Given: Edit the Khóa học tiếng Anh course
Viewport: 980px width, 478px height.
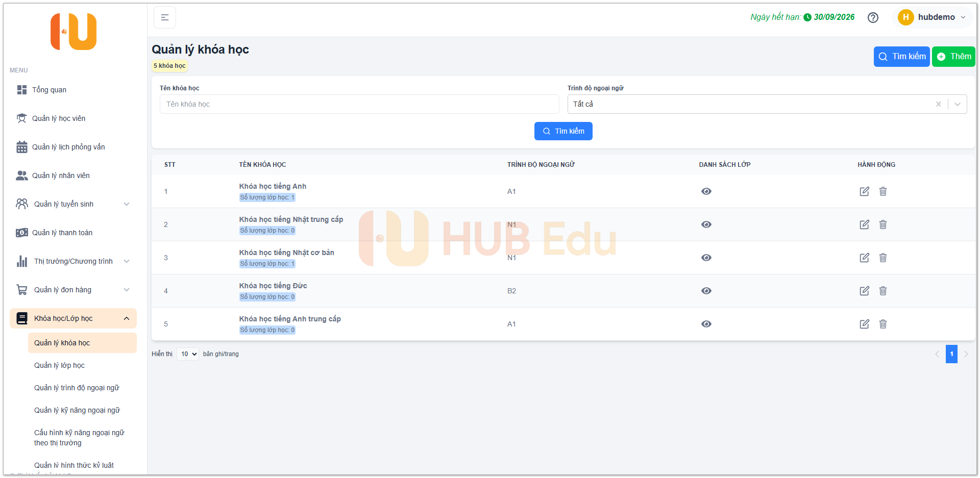Looking at the screenshot, I should click(864, 191).
